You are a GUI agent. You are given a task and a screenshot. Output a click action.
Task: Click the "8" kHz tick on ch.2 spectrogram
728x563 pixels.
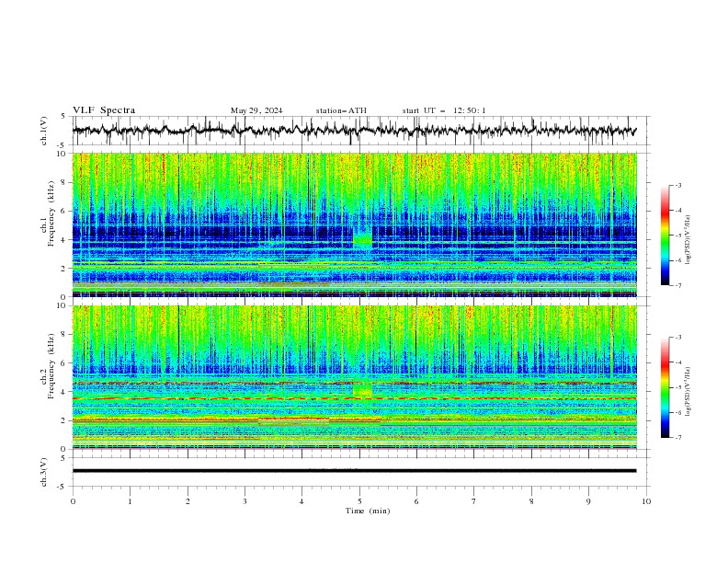(x=63, y=335)
